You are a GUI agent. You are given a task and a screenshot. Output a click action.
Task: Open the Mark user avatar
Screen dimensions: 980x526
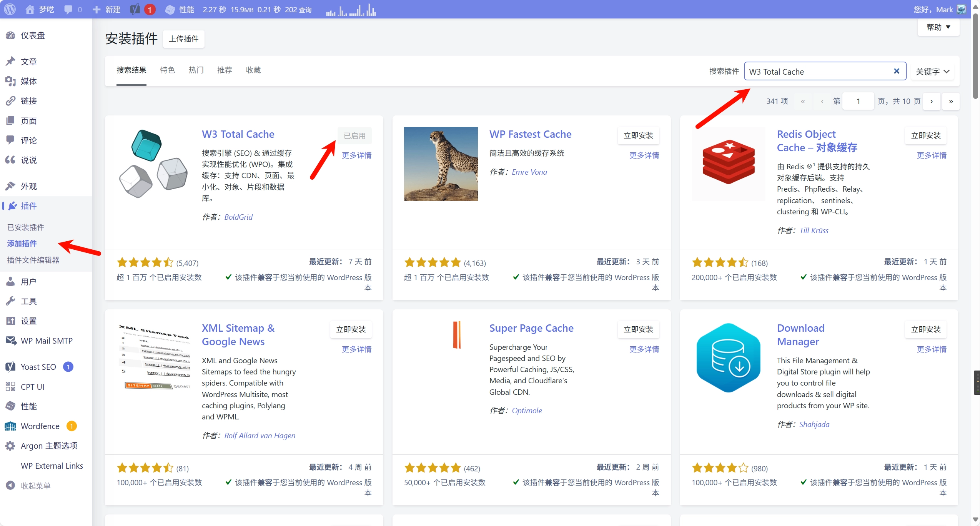click(x=962, y=9)
